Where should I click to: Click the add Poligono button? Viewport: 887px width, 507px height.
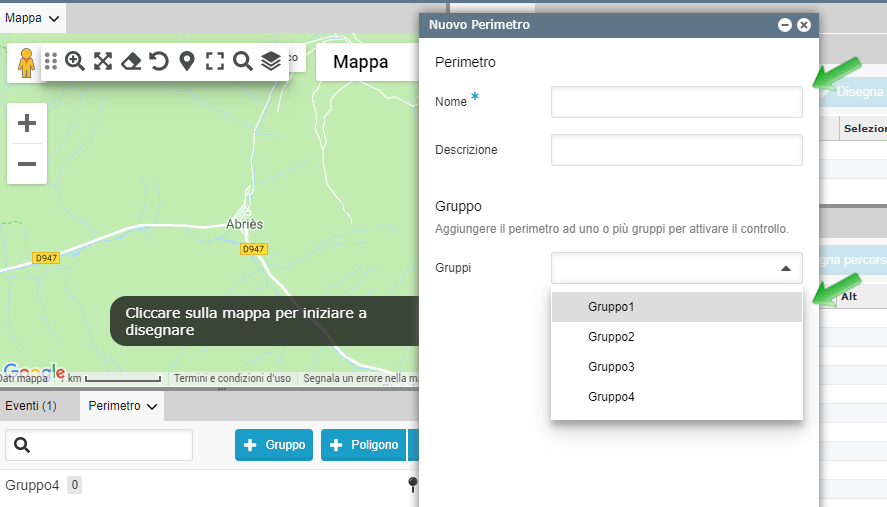pos(364,445)
